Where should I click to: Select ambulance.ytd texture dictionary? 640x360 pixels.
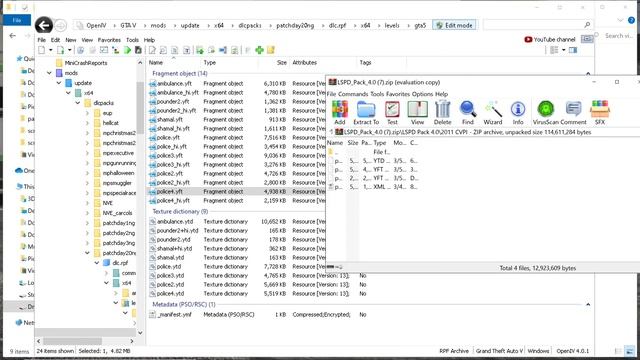pyautogui.click(x=171, y=221)
